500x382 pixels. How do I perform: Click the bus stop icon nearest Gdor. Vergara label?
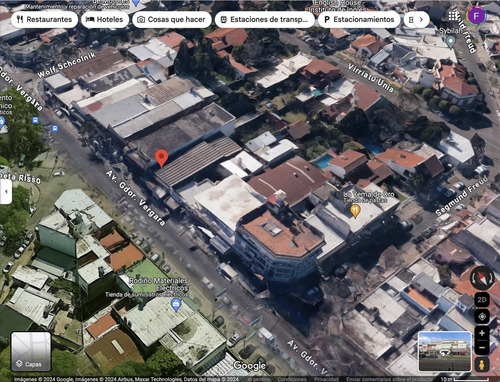coord(35,120)
